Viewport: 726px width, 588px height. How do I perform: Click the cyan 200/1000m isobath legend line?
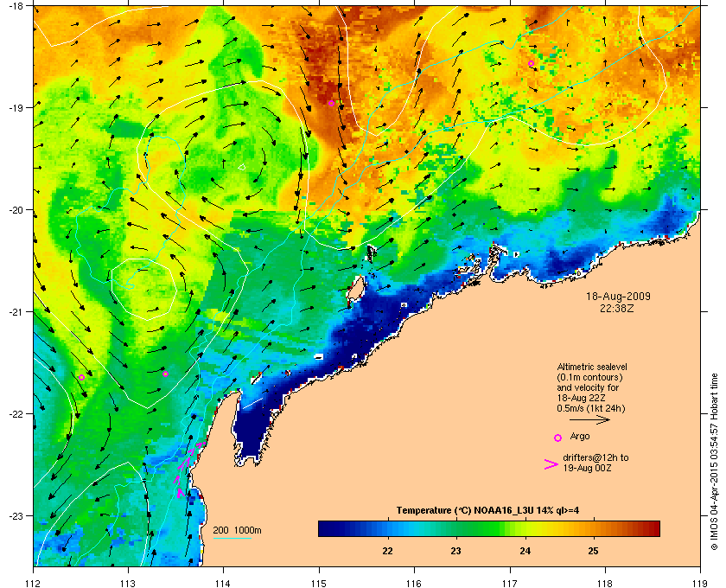pos(232,538)
